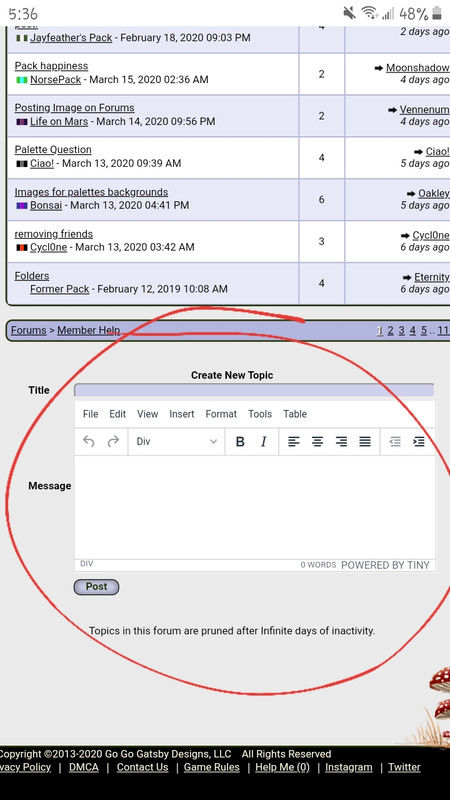450x800 pixels.
Task: Go to Forums breadcrumb link
Action: tap(29, 330)
